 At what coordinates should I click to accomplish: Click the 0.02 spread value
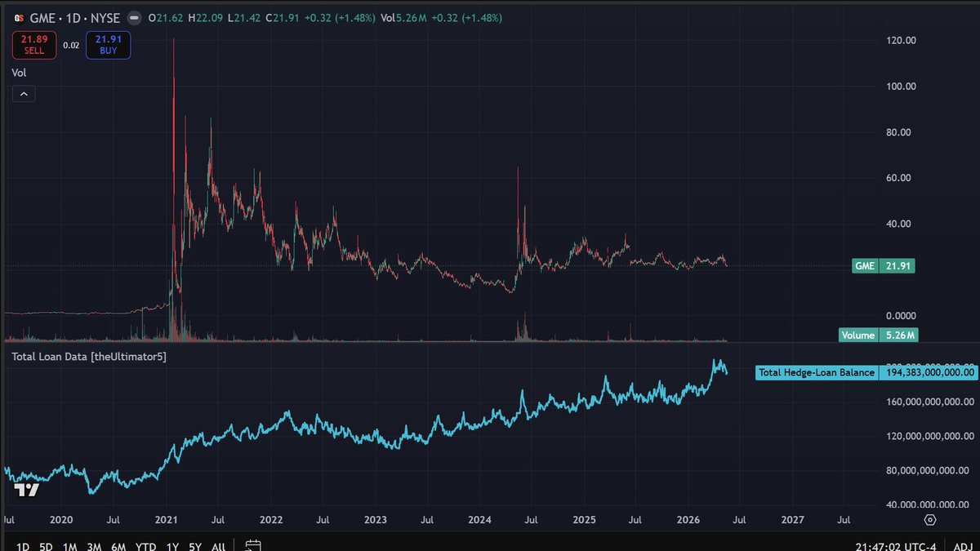(71, 46)
